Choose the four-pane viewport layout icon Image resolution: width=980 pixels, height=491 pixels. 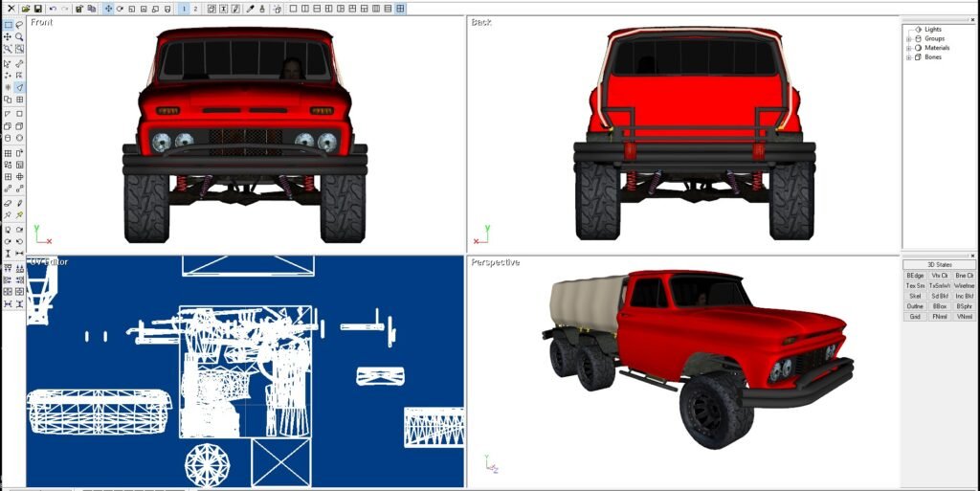pyautogui.click(x=400, y=9)
